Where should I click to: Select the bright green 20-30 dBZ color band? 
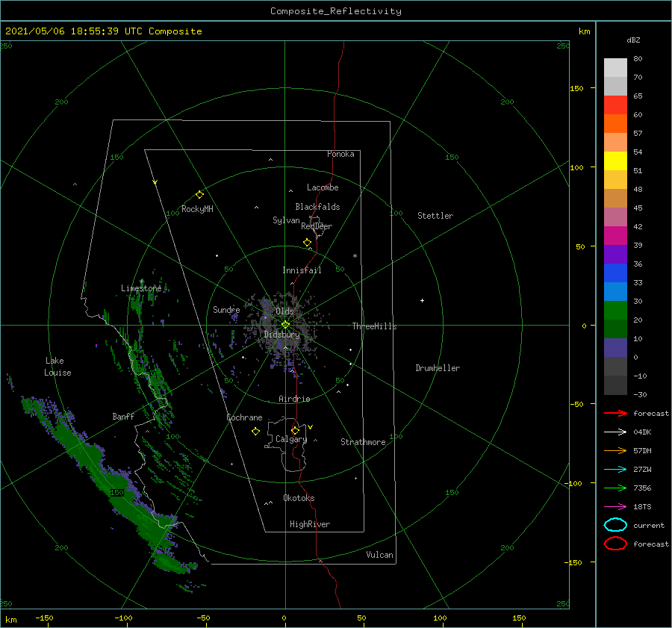click(x=615, y=310)
